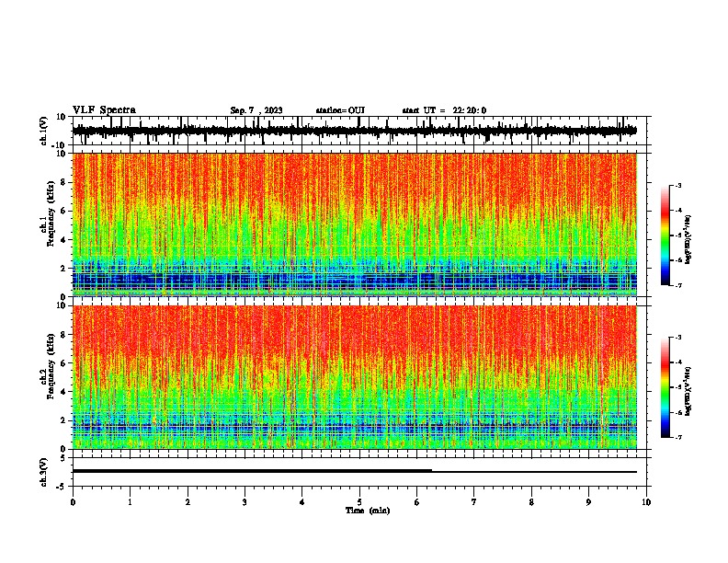
Task: Click the 'VLF Spectra' title text
Action: 104,110
